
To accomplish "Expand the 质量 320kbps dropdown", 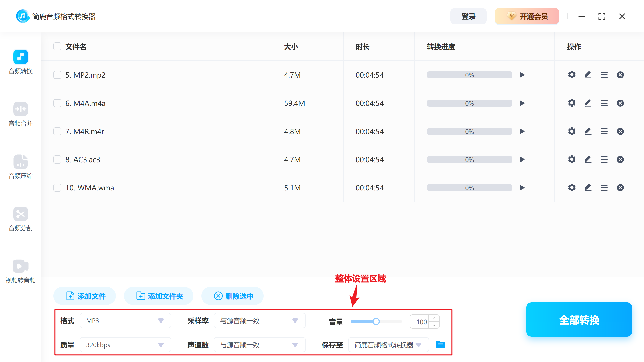I will [160, 345].
